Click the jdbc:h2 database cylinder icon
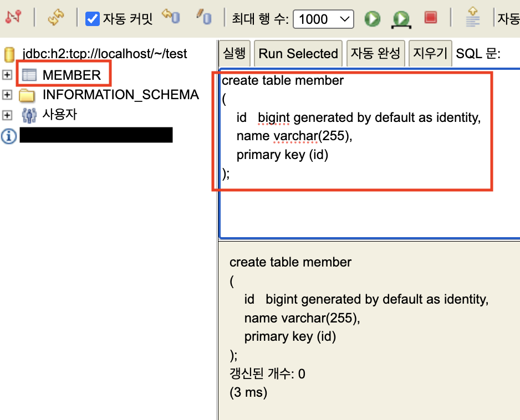The image size is (520, 420). click(x=9, y=55)
